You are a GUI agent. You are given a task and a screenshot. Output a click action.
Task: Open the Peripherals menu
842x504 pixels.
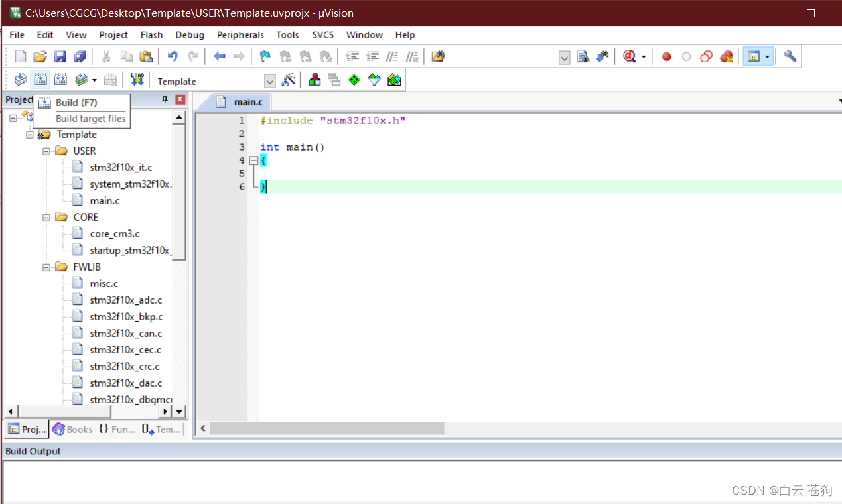pos(240,35)
